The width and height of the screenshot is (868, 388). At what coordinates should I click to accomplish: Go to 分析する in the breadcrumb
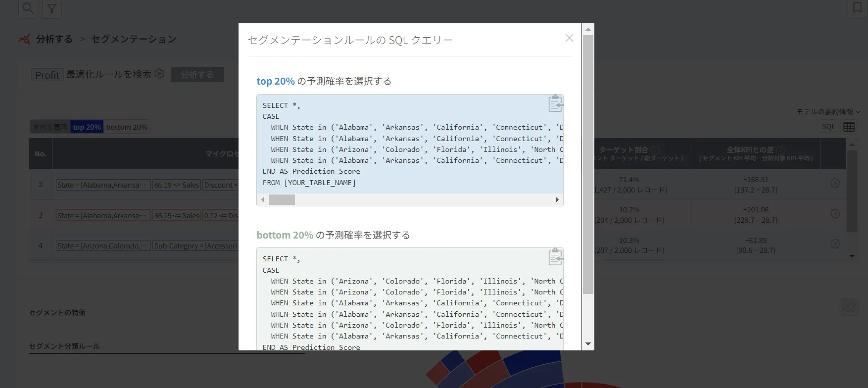[x=54, y=39]
